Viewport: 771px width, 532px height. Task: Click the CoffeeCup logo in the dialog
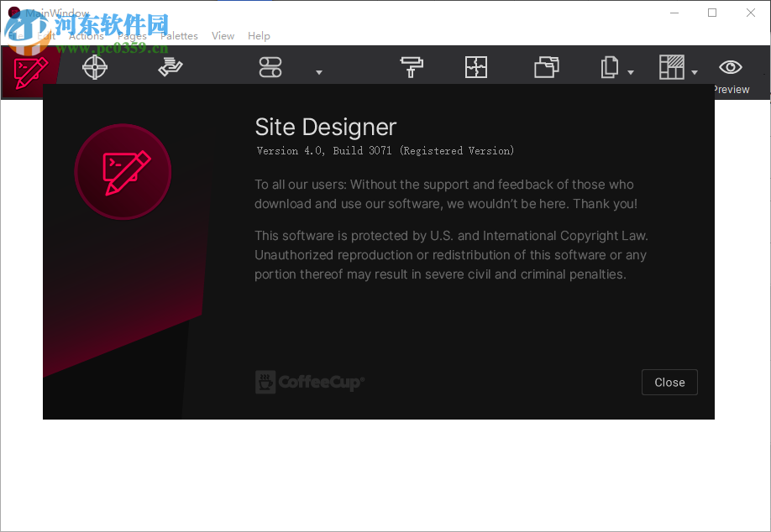tap(309, 382)
